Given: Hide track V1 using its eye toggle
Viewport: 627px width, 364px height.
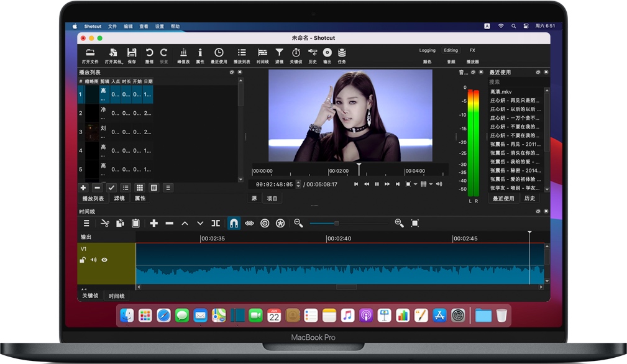Looking at the screenshot, I should [x=103, y=260].
